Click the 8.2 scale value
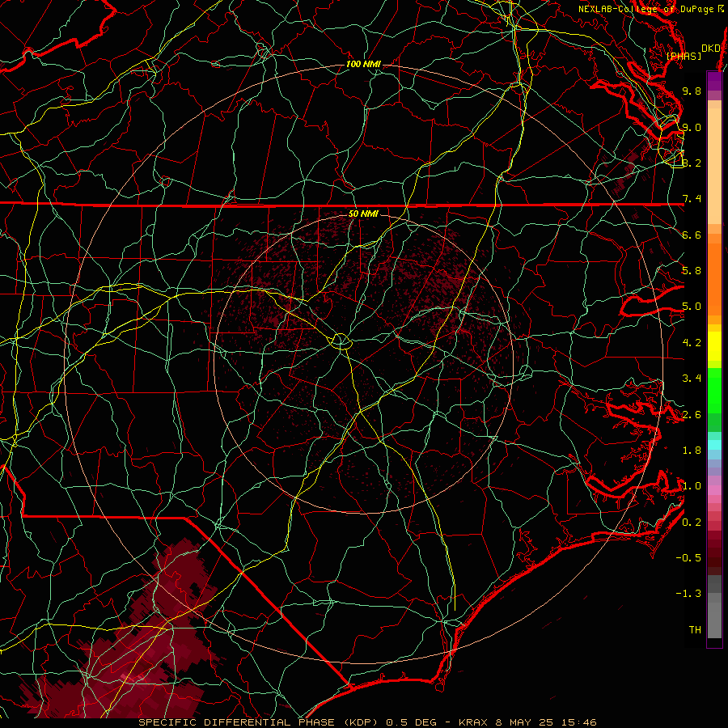The height and width of the screenshot is (728, 728). [692, 163]
